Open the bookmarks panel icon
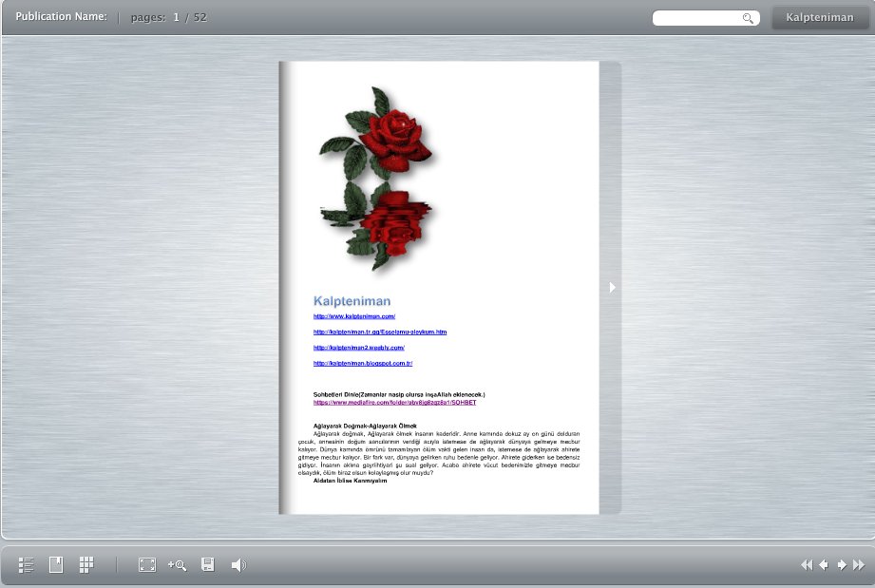The image size is (875, 588). pos(56,565)
